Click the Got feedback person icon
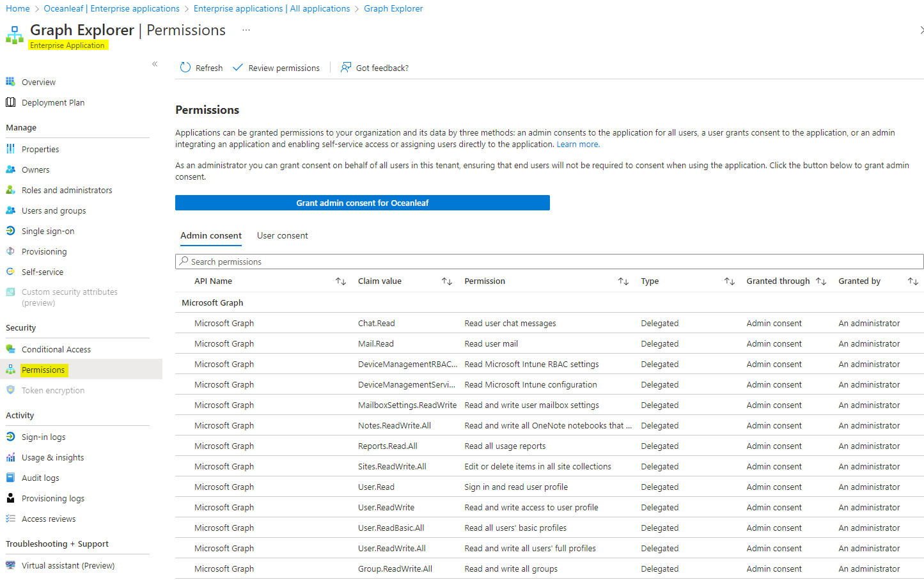The image size is (924, 580). [x=346, y=68]
